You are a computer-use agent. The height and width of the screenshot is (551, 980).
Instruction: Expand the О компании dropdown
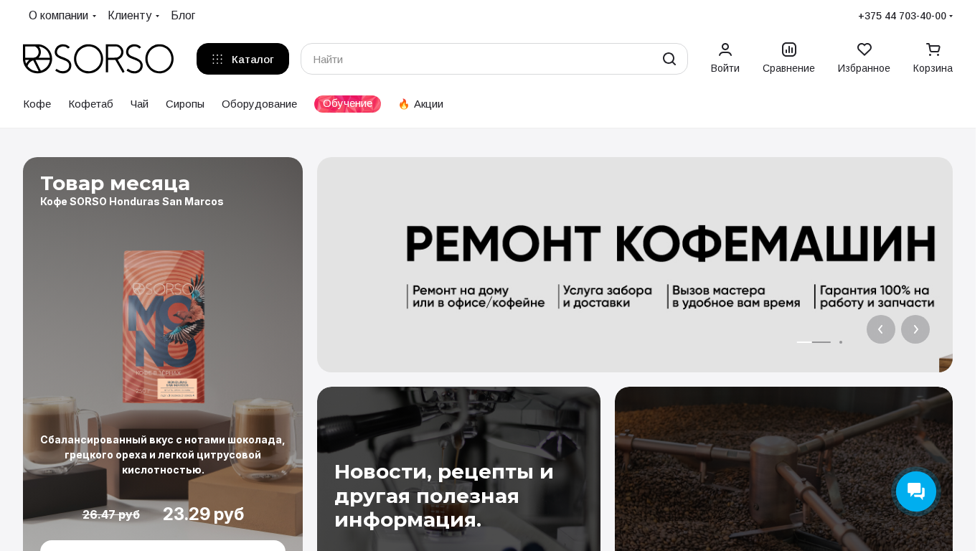pos(62,16)
